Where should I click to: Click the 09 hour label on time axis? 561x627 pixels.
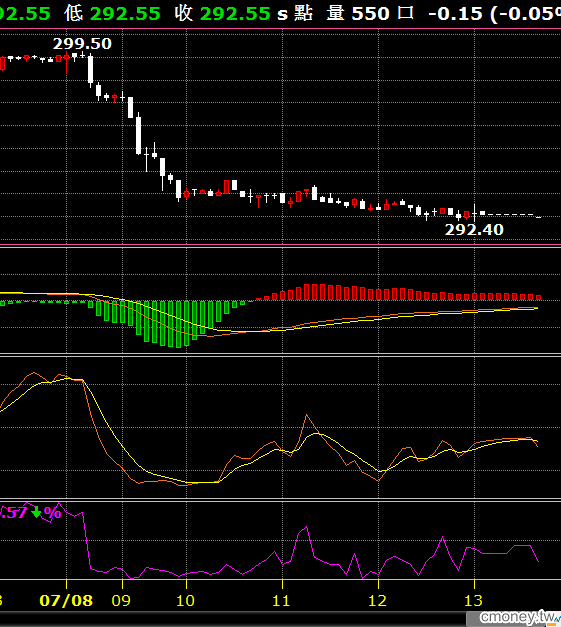click(121, 601)
